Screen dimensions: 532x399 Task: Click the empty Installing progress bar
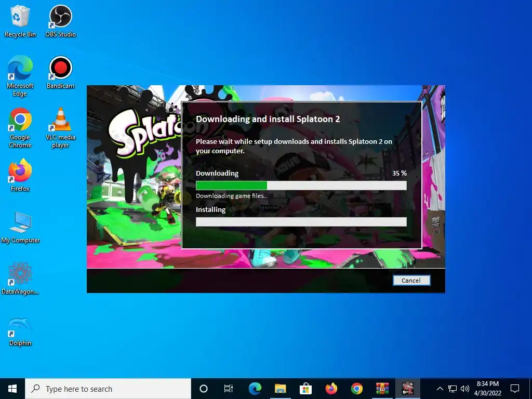(301, 222)
